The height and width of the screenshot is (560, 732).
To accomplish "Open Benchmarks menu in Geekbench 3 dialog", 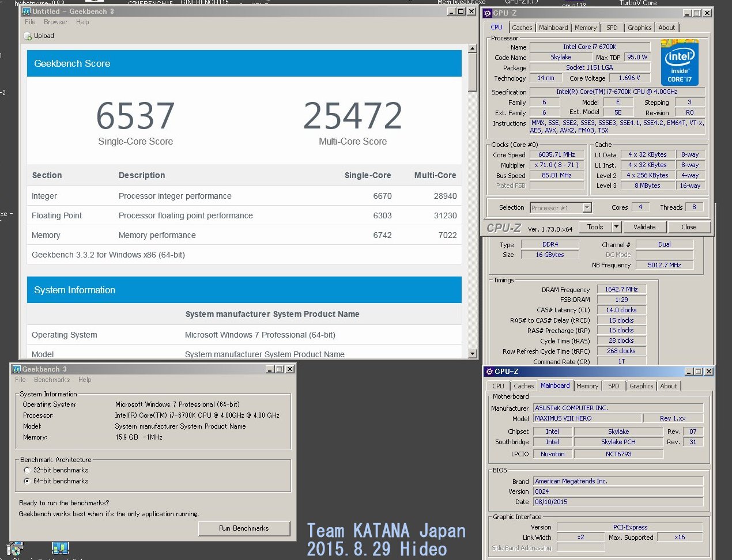I will click(52, 380).
